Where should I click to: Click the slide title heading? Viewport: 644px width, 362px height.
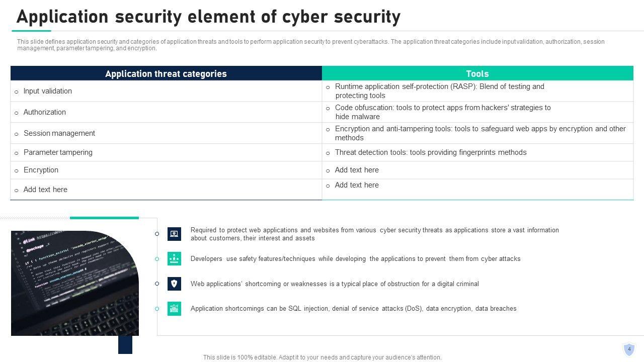pyautogui.click(x=208, y=17)
